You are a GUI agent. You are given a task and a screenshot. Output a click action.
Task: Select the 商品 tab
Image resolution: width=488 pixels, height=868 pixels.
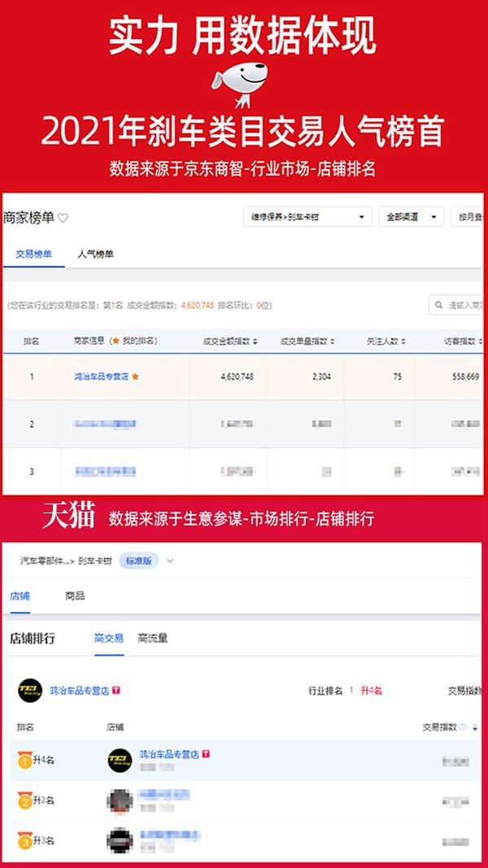75,596
